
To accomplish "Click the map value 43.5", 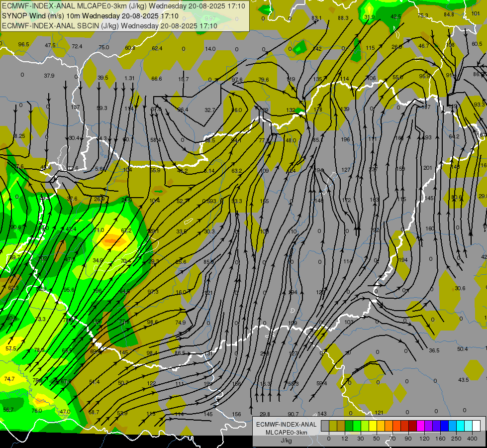I will point(464,380).
